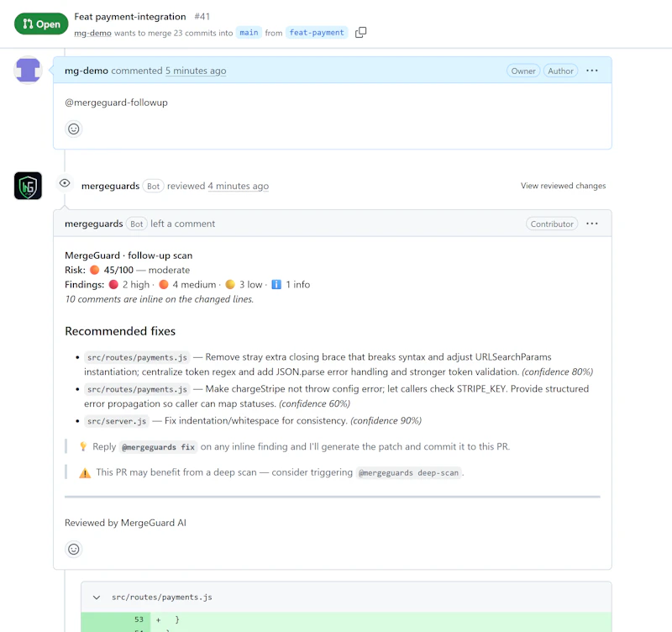672x632 pixels.
Task: Click the 'MergeGuard · follow-up scan' title
Action: click(129, 255)
